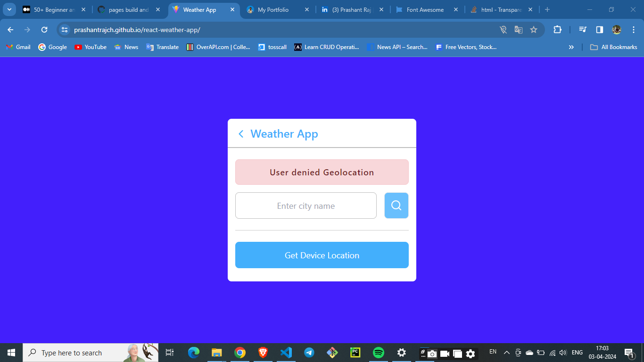Reload the page with the refresh icon

pyautogui.click(x=44, y=30)
